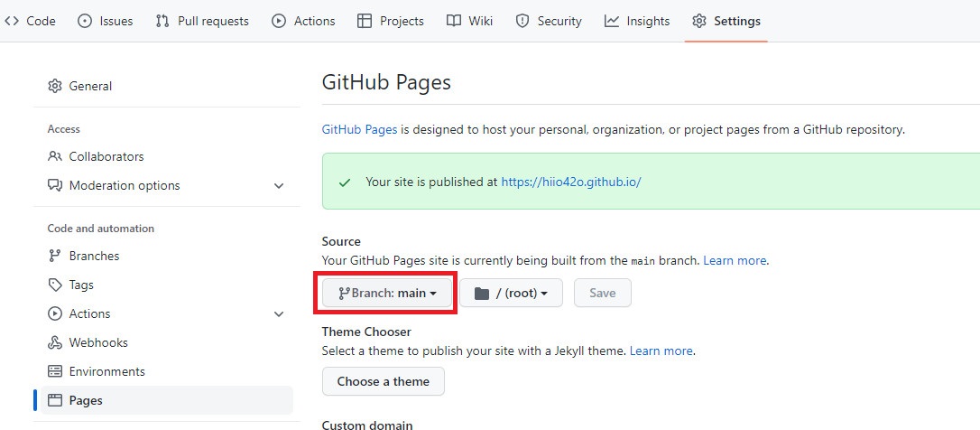Expand the sidebar Actions chevron
980x430 pixels.
coord(279,314)
